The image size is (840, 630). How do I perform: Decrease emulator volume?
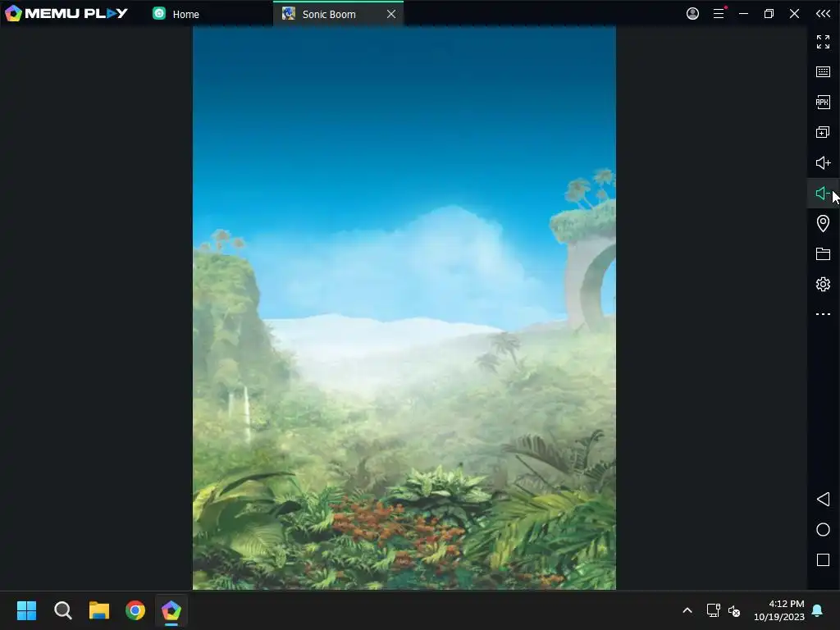[x=823, y=193]
